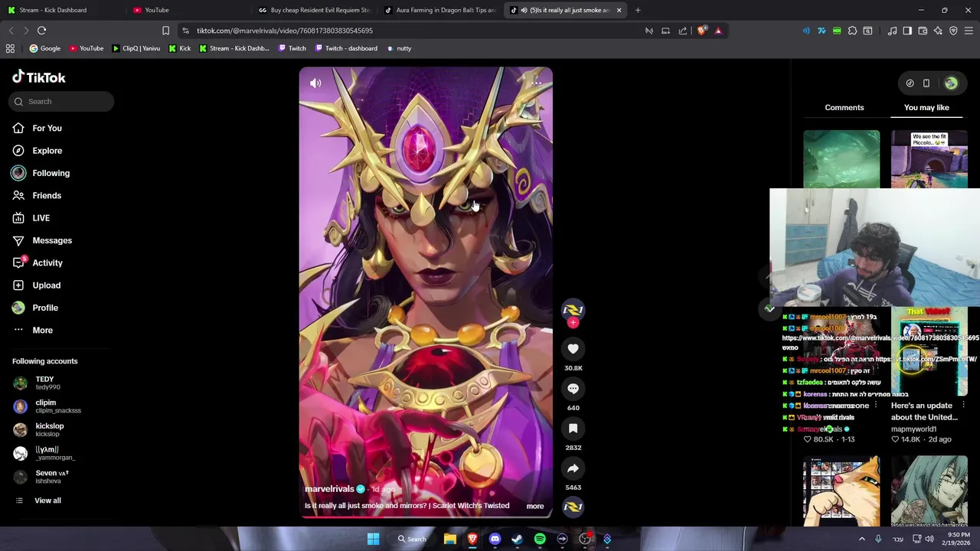Viewport: 980px width, 551px height.
Task: Open Spotify from the taskbar
Action: (540, 539)
